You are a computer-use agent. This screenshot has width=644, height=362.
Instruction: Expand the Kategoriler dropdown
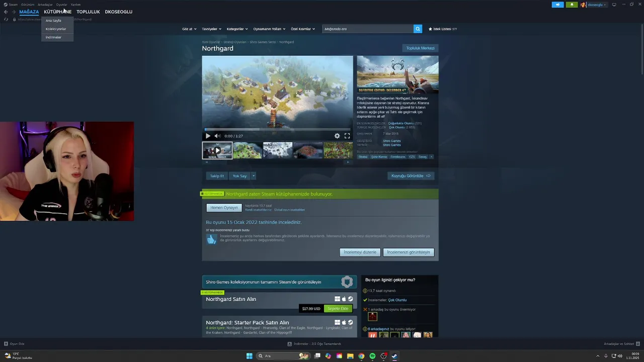click(237, 29)
